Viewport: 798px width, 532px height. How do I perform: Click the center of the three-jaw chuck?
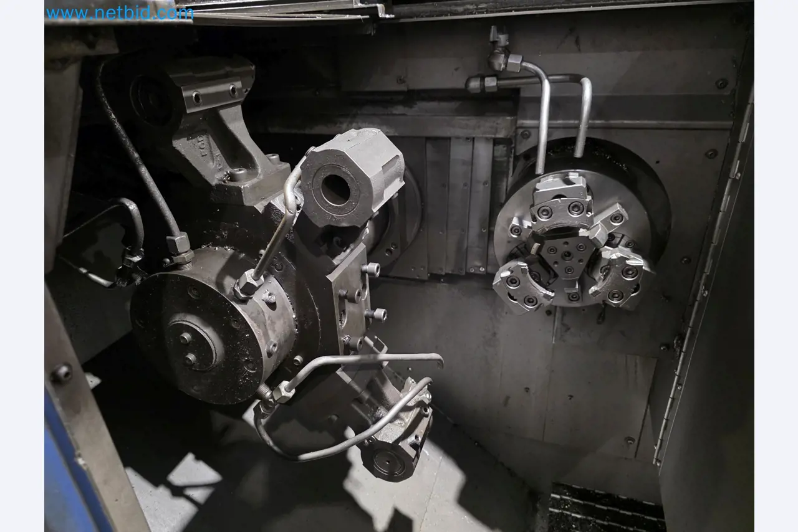pyautogui.click(x=567, y=254)
